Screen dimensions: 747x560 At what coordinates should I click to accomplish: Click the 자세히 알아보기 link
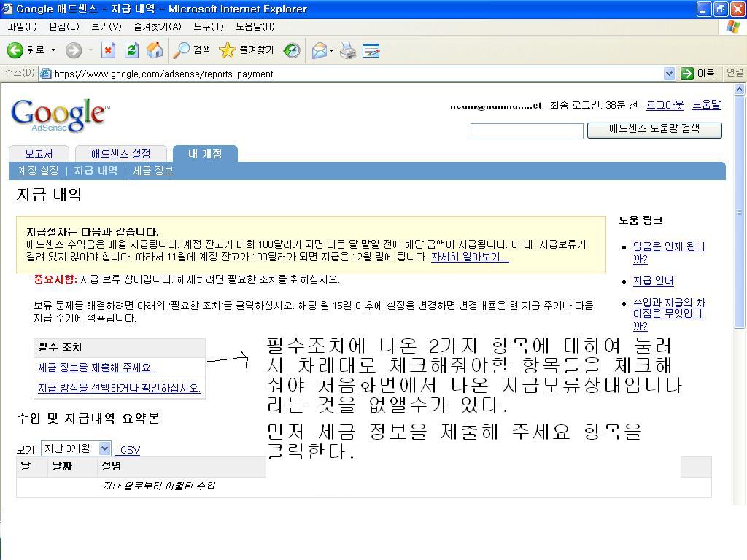pos(470,257)
